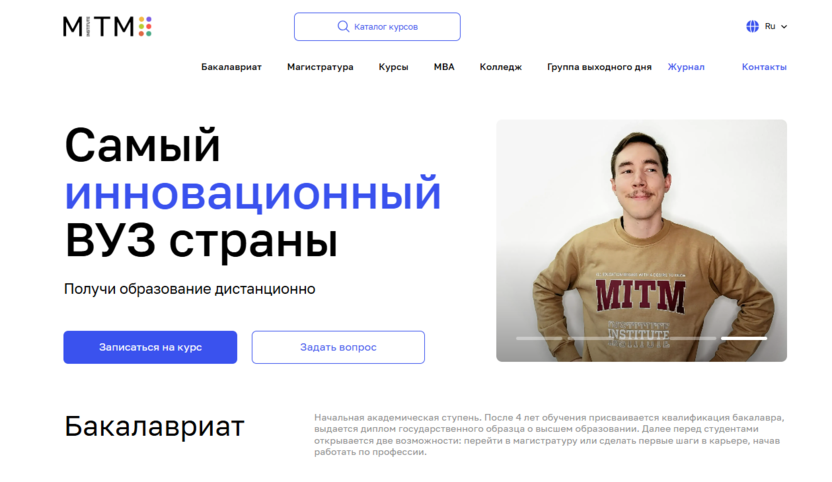Click the colored dots beside MITM logo
Viewport: 832px width, 482px height.
pos(145,27)
